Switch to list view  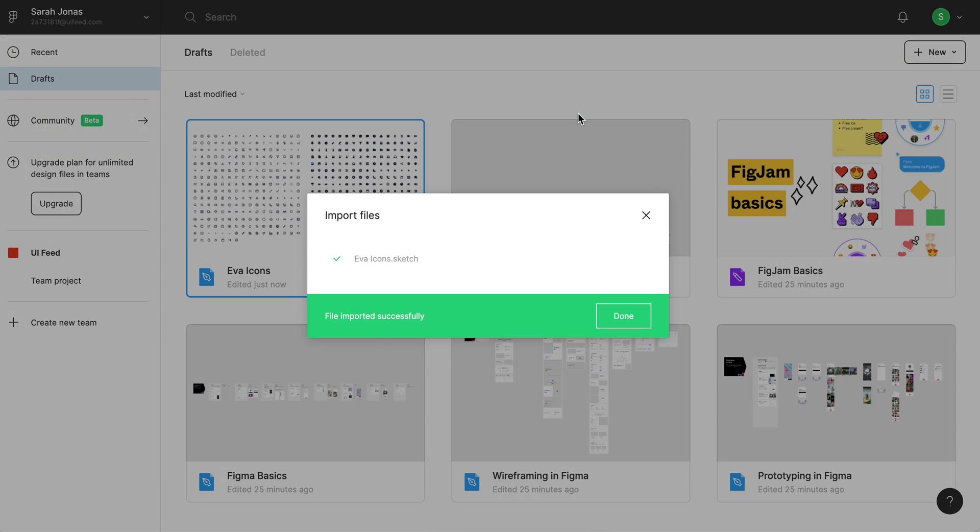pyautogui.click(x=948, y=94)
